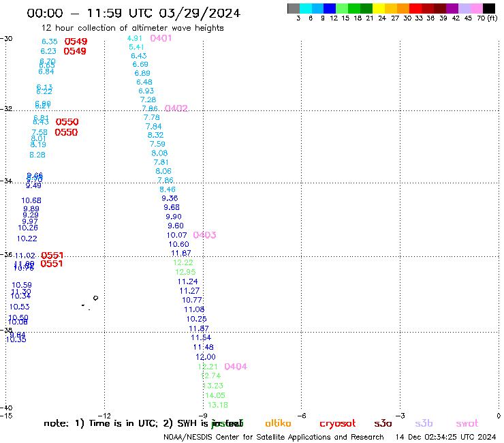Click the longitude axis label -6
Image resolution: width=504 pixels, height=443 pixels.
pyautogui.click(x=301, y=416)
